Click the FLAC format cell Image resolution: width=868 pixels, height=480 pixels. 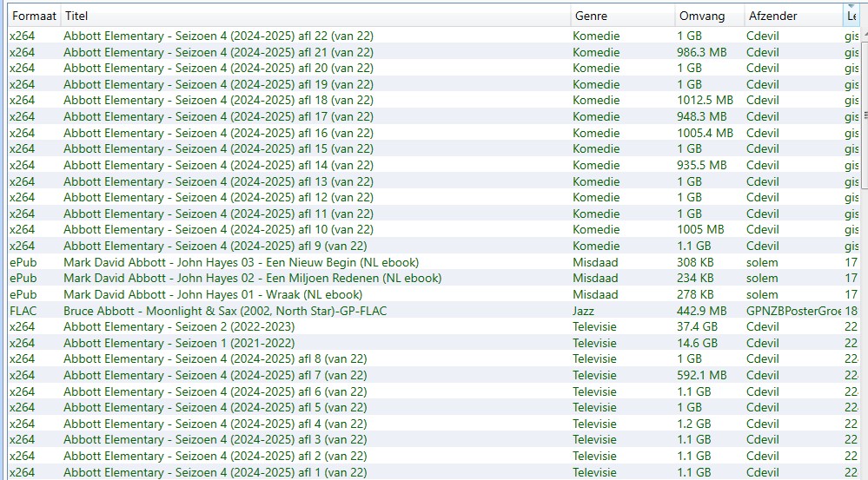coord(23,311)
